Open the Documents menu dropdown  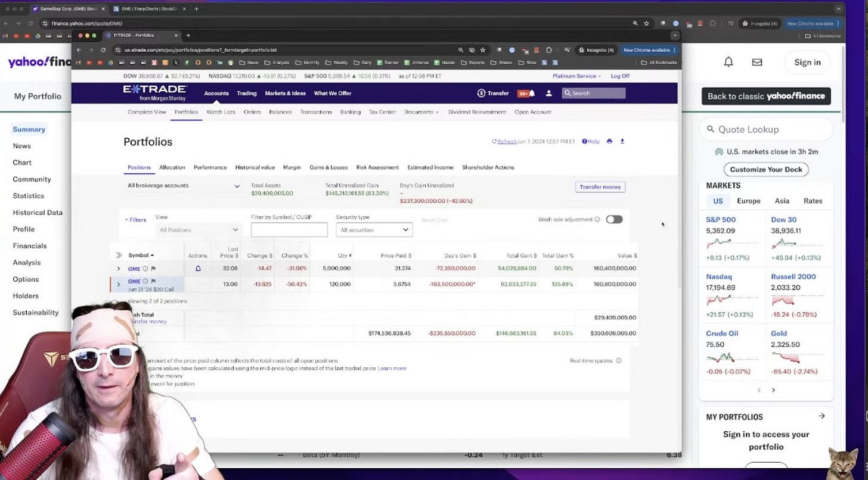pos(421,112)
